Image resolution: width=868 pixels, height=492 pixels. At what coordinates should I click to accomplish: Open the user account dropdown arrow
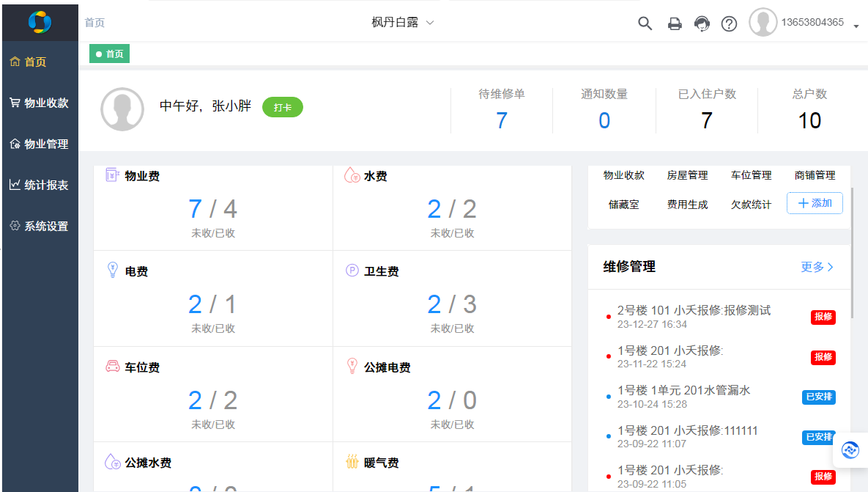856,26
